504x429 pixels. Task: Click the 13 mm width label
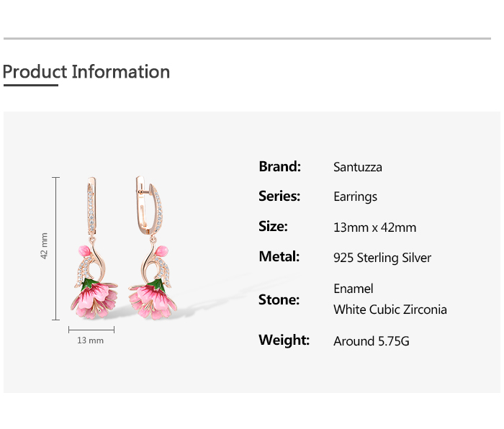(91, 340)
